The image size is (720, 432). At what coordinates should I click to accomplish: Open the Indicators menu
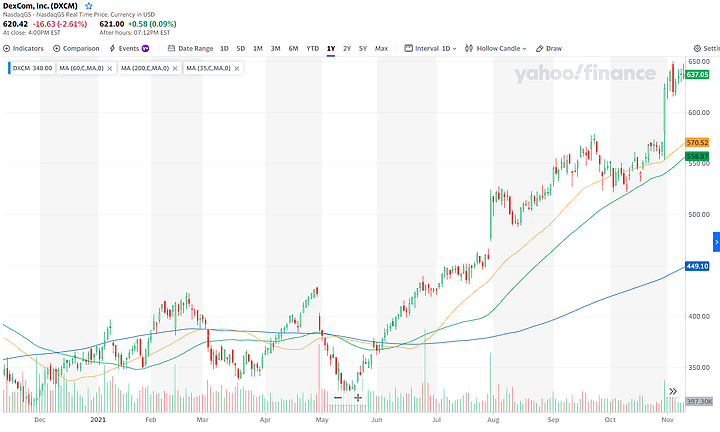(23, 48)
